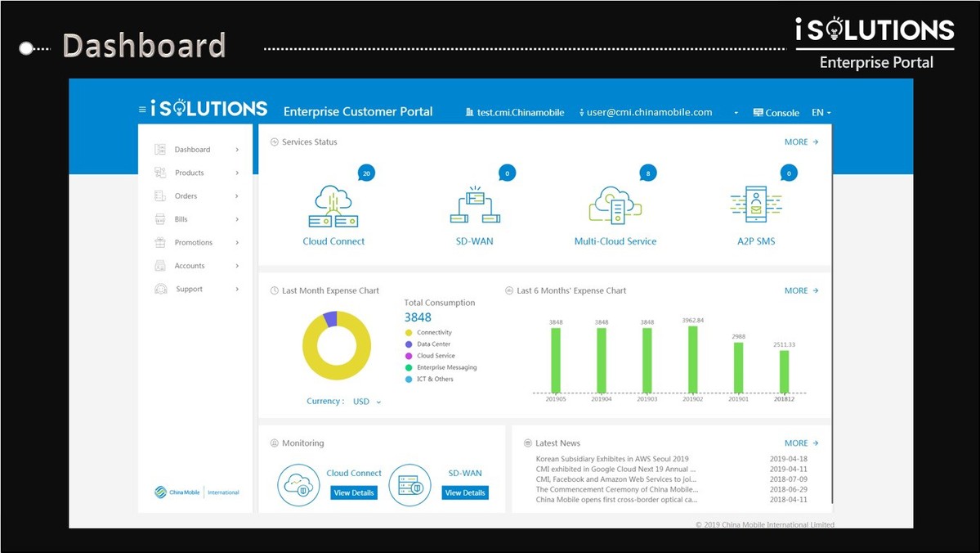The width and height of the screenshot is (980, 553).
Task: Open the Multi-Cloud Service icon
Action: pyautogui.click(x=615, y=205)
